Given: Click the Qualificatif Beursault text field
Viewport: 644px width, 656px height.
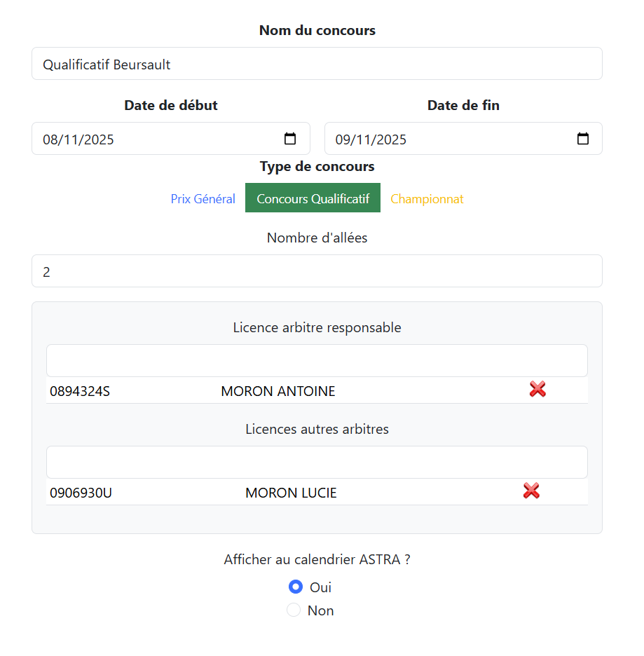Looking at the screenshot, I should 317,63.
